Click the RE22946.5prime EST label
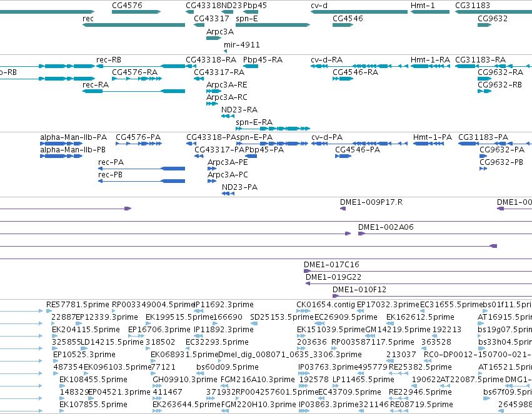532x414 pixels. coord(420,392)
